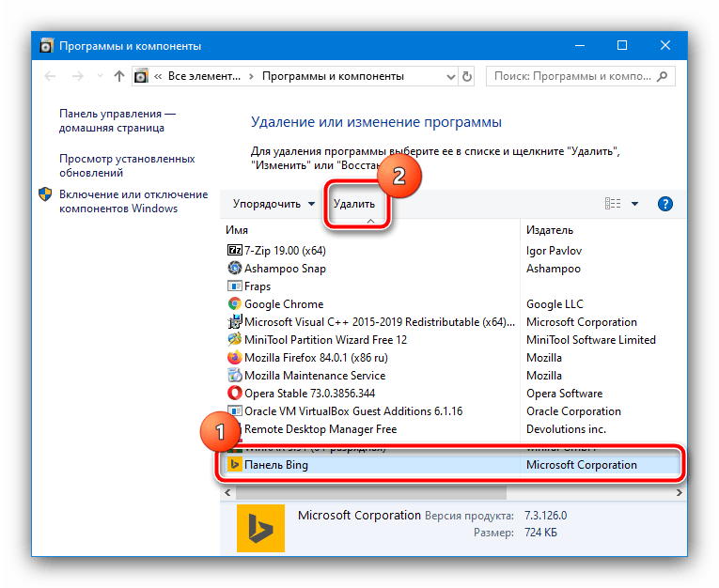Select Mozilla Firefox 84.0.1 entry
Viewport: 719px width, 588px height.
click(370, 358)
